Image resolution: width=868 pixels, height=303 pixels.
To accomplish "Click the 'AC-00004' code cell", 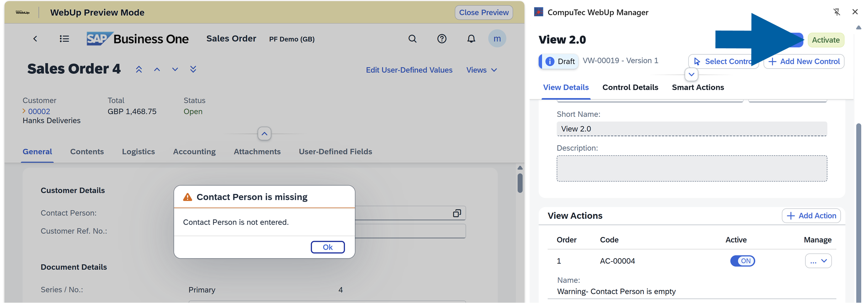I will 617,261.
